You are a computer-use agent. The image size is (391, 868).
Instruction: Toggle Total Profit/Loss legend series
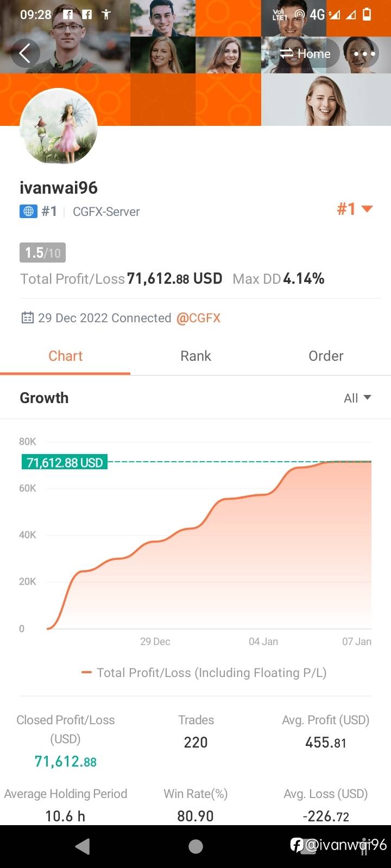pyautogui.click(x=204, y=673)
